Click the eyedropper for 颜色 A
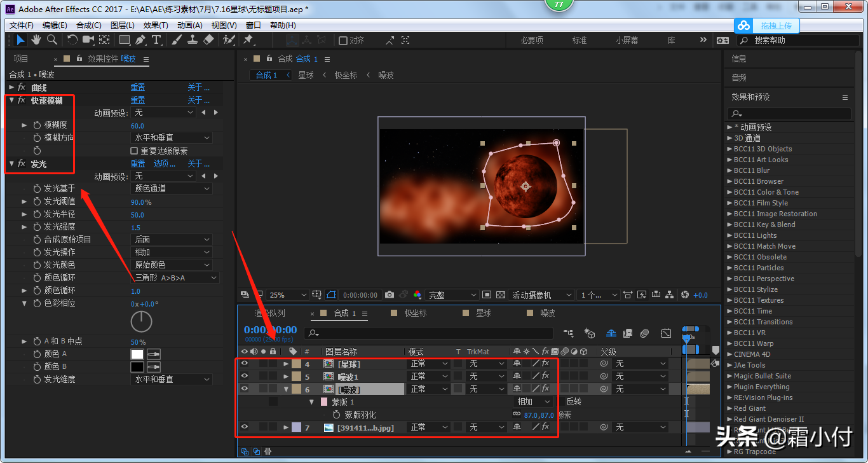Viewport: 868px width, 463px height. pyautogui.click(x=153, y=354)
